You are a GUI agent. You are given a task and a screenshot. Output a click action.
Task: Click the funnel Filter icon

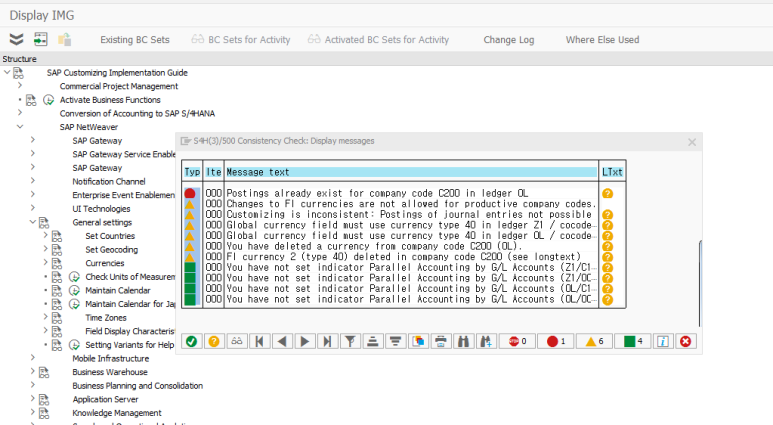pyautogui.click(x=350, y=341)
